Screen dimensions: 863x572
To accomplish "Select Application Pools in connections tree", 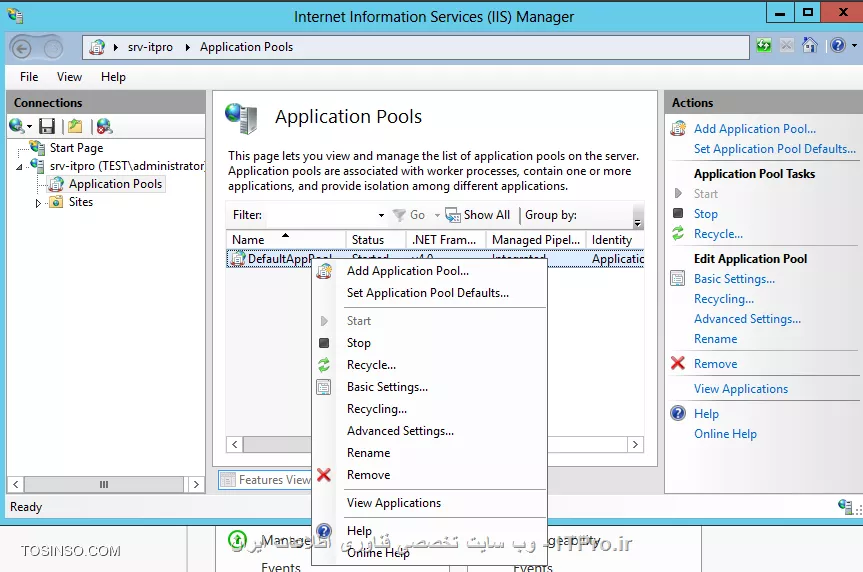I will pyautogui.click(x=115, y=184).
